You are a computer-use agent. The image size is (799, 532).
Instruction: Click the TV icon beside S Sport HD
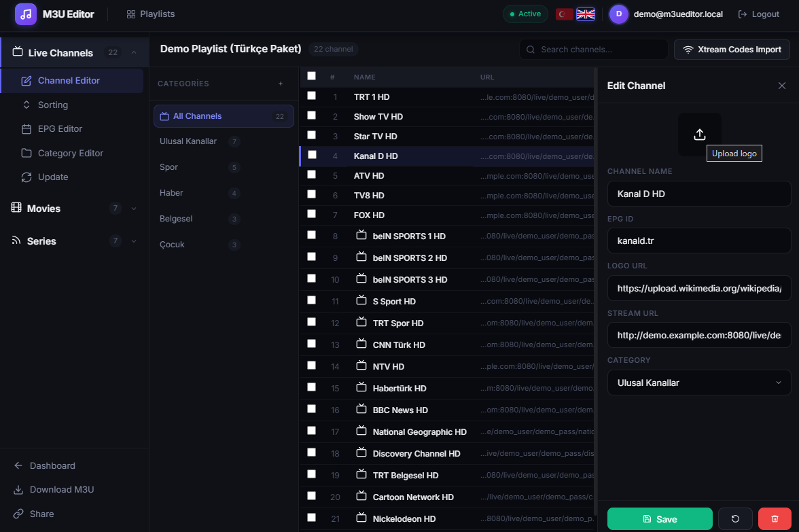click(x=361, y=300)
